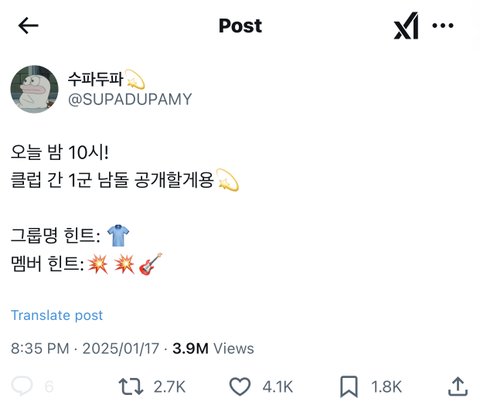Screen dimensions: 480x405
Task: Open the three-dot more options menu
Action: (x=443, y=25)
